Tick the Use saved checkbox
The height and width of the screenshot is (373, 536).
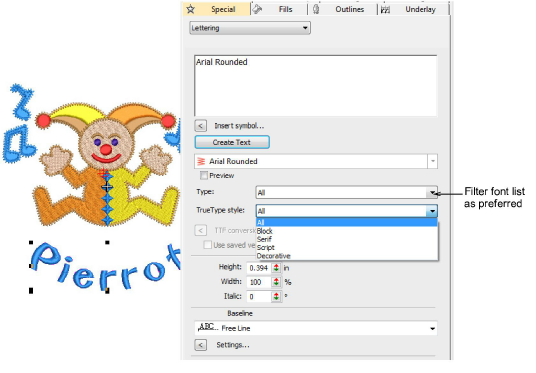(207, 245)
